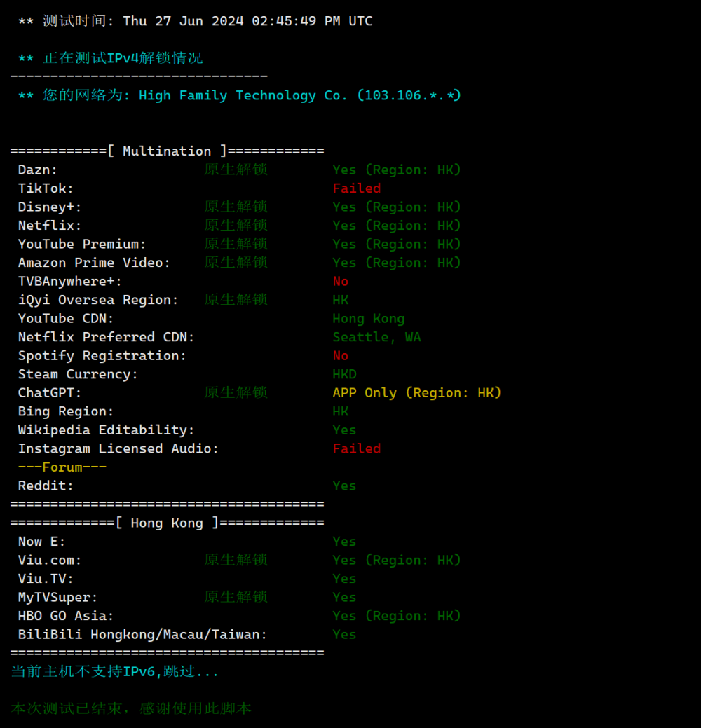701x728 pixels.
Task: Click the yellow APP Only ChatGPT result
Action: tap(416, 393)
